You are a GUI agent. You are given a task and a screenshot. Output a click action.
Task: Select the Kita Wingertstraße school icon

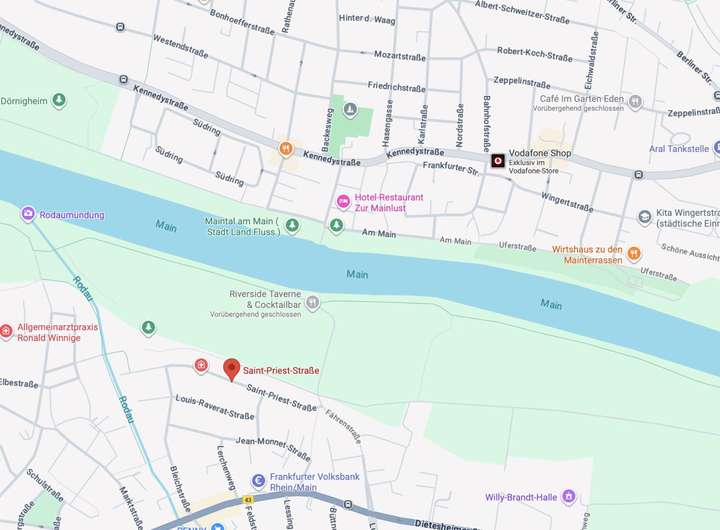[x=645, y=217]
